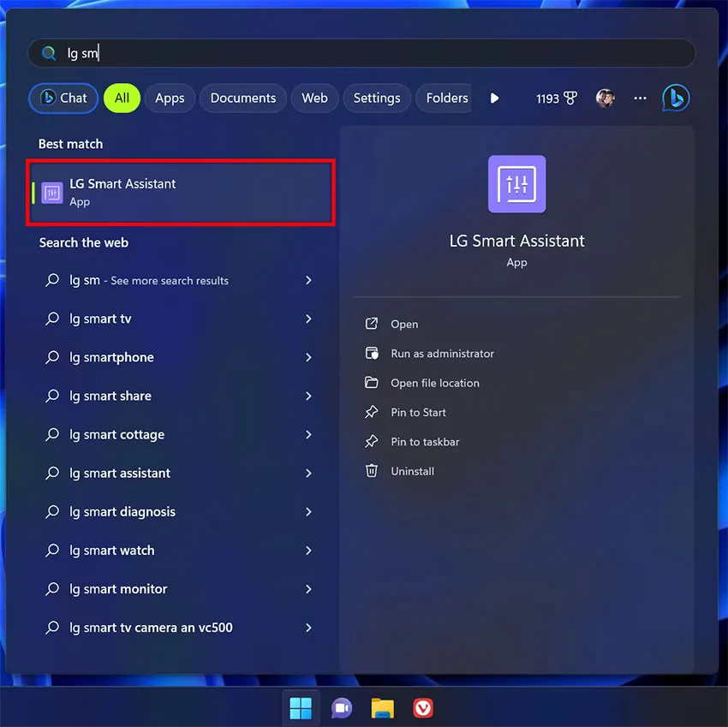The height and width of the screenshot is (727, 728).
Task: Expand the lg smart cottage chevron
Action: [x=308, y=434]
